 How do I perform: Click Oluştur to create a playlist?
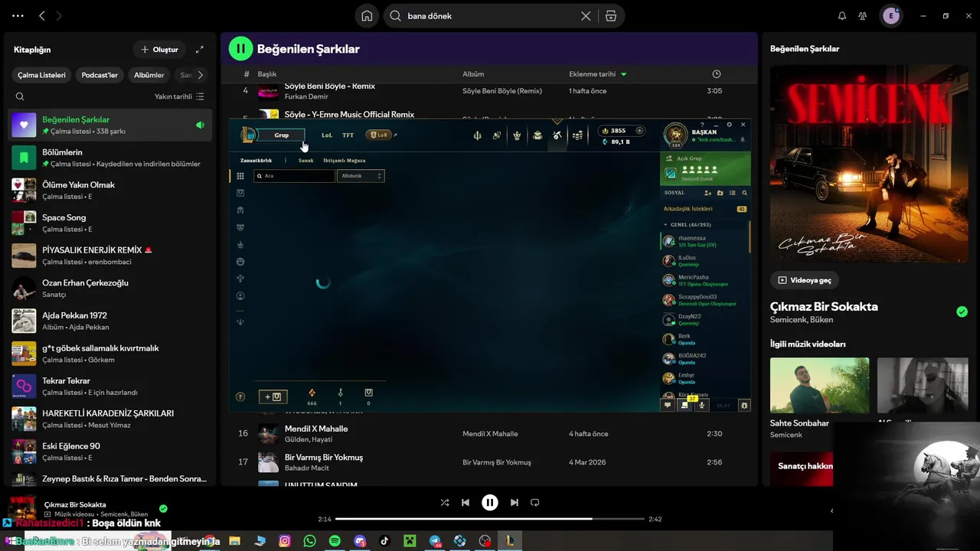click(159, 50)
